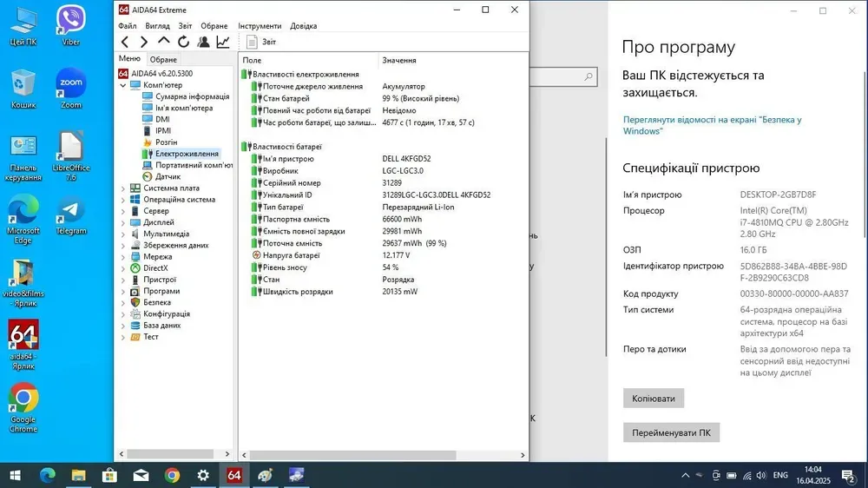Open the graph chart toolbar icon
Screen dimensions: 868x488
[x=223, y=42]
